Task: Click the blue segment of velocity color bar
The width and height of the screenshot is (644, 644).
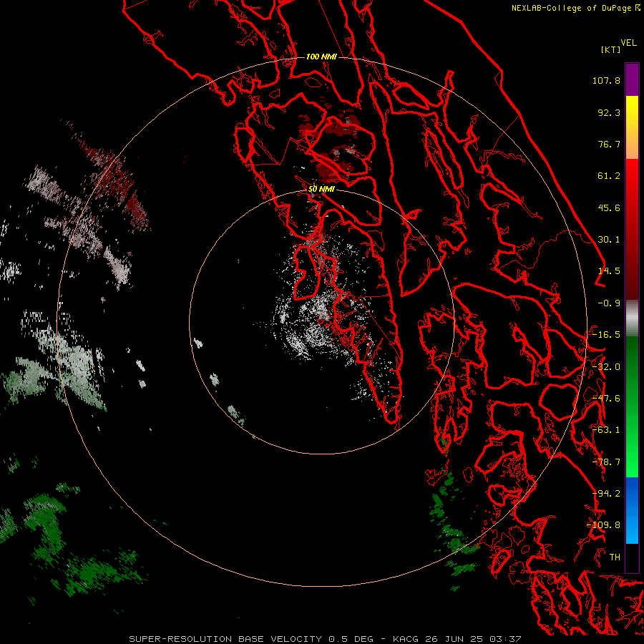Action: coord(632,510)
